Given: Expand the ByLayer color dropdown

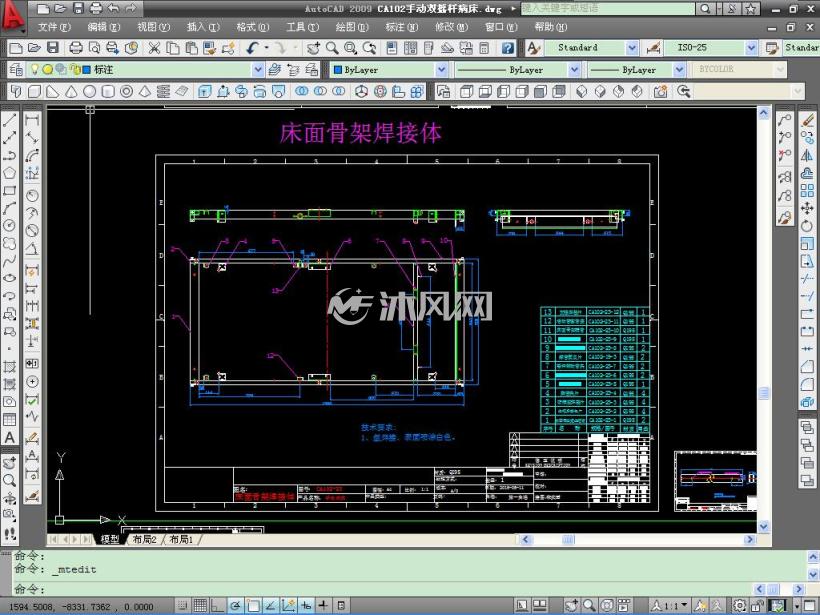Looking at the screenshot, I should 442,70.
